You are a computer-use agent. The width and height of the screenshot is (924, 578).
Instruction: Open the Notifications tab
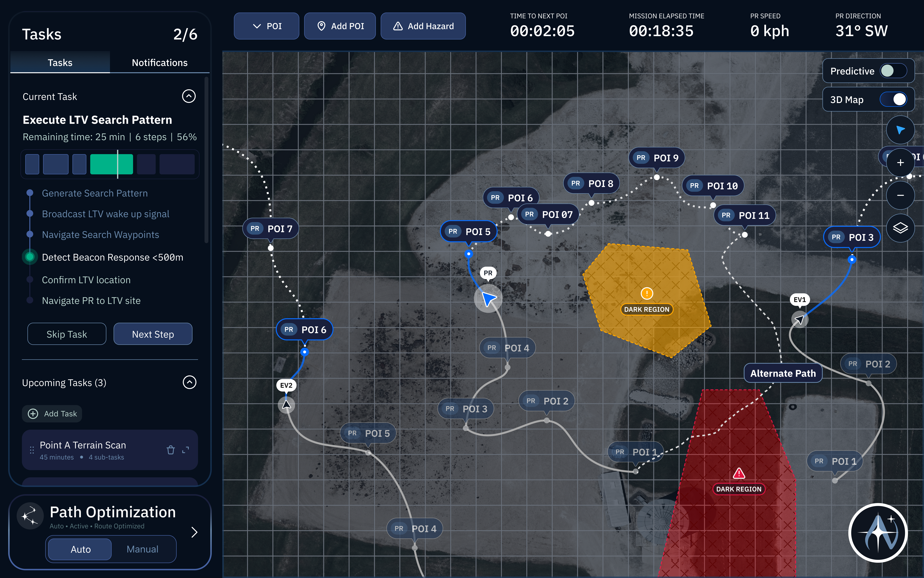(x=160, y=62)
